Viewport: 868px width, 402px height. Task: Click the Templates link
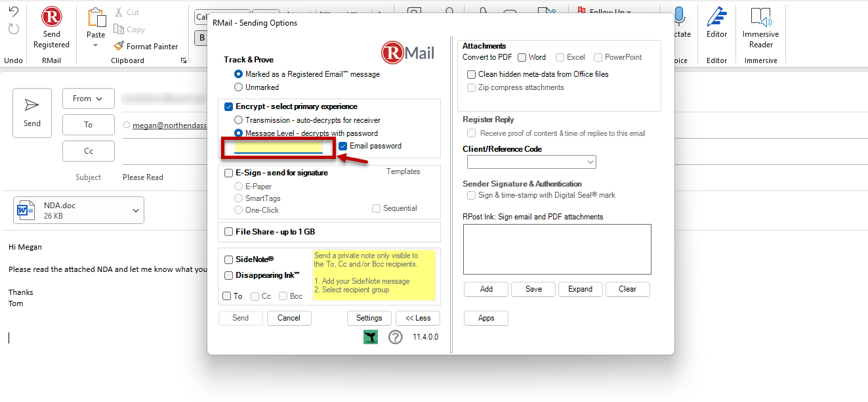point(403,171)
